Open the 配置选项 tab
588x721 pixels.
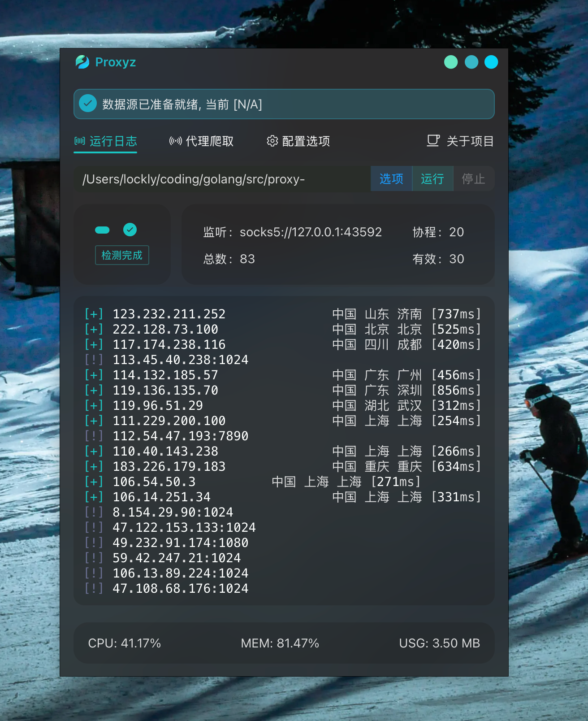(298, 141)
